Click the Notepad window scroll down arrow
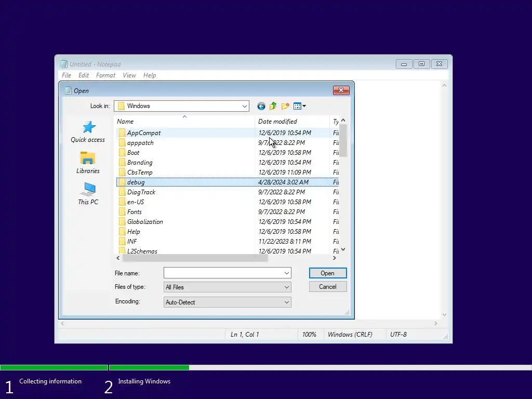This screenshot has width=532, height=399. coord(444,315)
